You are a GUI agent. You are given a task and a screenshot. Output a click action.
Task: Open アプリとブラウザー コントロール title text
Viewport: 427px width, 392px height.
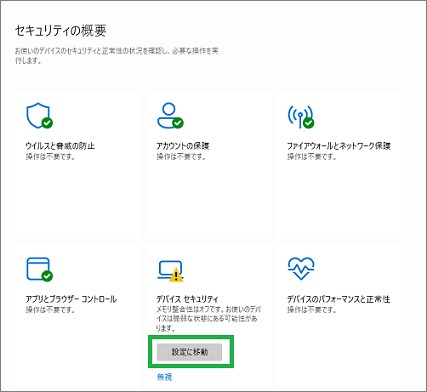(x=71, y=299)
